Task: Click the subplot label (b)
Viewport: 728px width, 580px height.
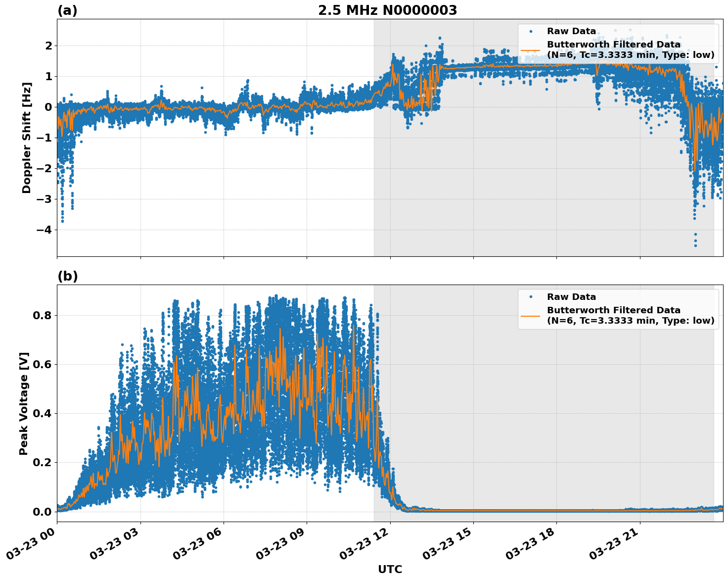Action: pyautogui.click(x=67, y=276)
